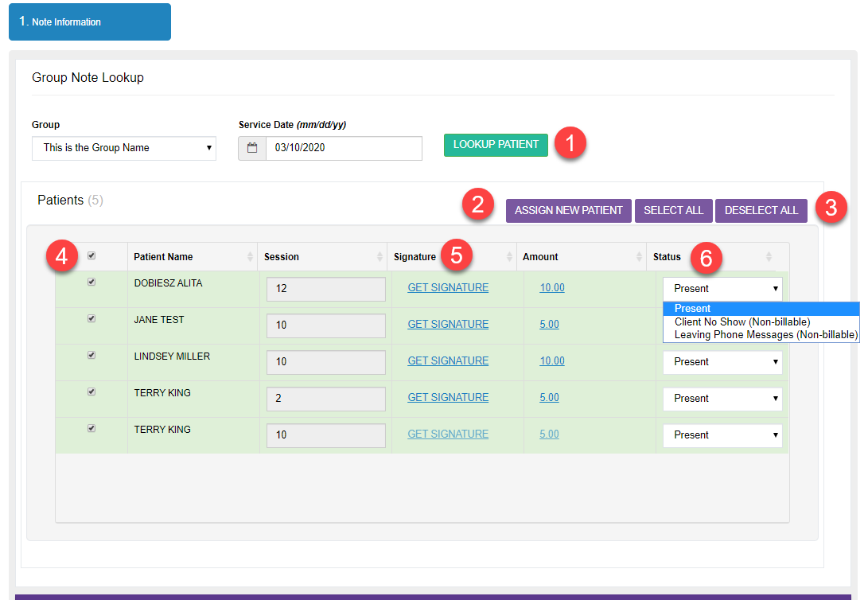Open status dropdown in last TERRY KING row
This screenshot has height=600, width=868.
tap(722, 435)
